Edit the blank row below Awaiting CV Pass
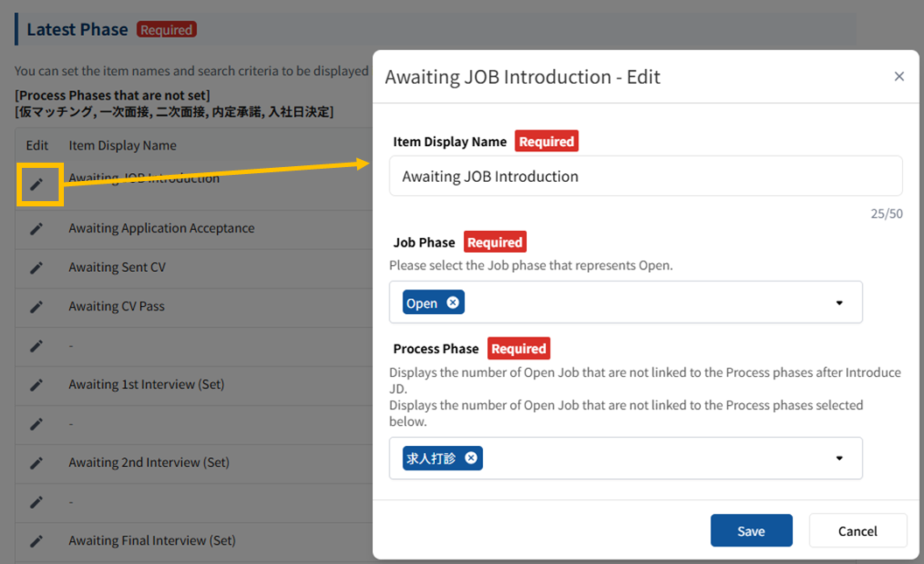Screen dimensions: 924x564 pyautogui.click(x=37, y=346)
